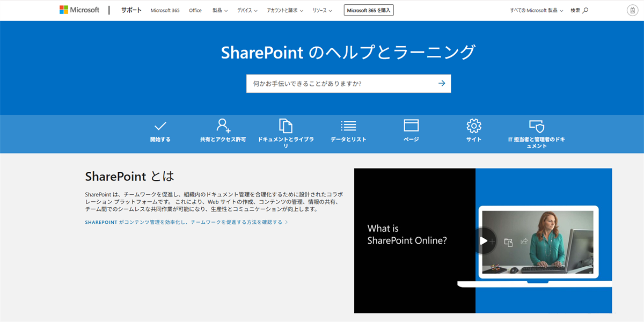
Task: Expand the アカウントと請求 dropdown
Action: [285, 10]
